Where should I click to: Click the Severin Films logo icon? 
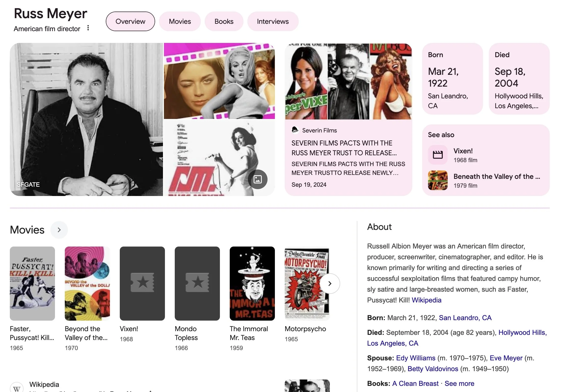click(x=295, y=130)
